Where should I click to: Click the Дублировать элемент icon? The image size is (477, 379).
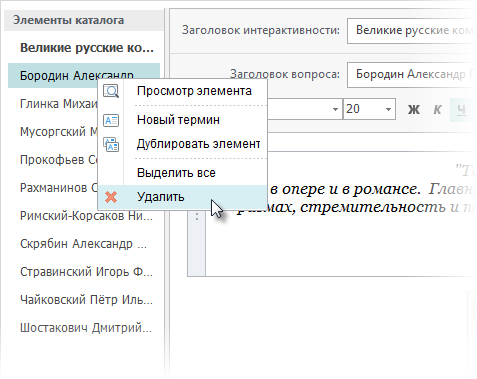[111, 145]
